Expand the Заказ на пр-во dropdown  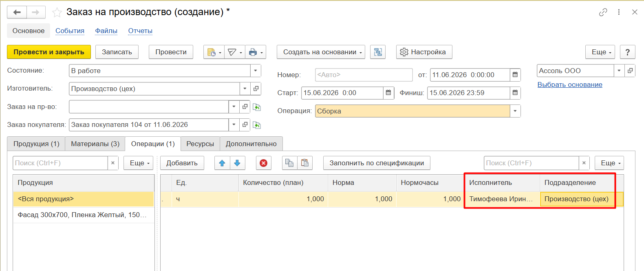click(x=234, y=107)
